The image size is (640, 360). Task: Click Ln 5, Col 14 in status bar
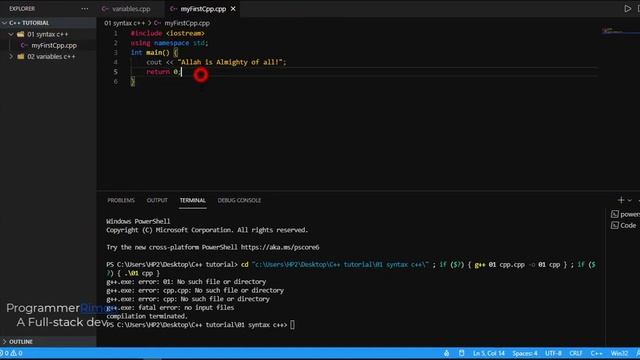pos(489,353)
